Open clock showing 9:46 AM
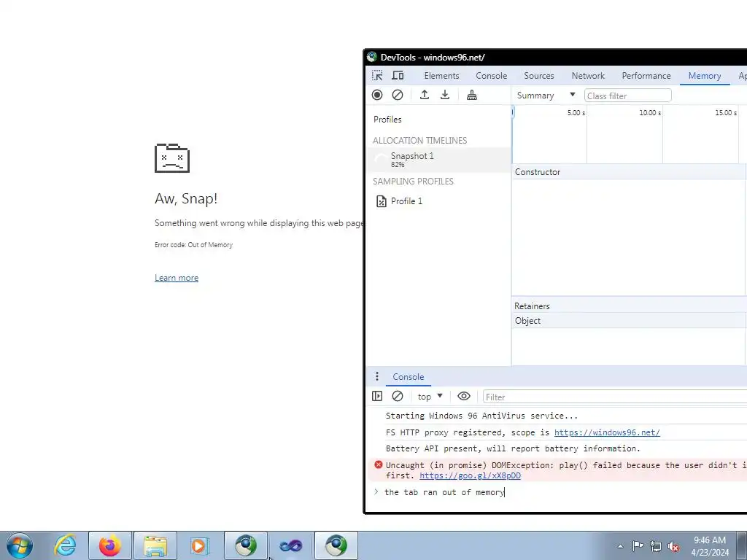The width and height of the screenshot is (747, 560). [x=710, y=546]
